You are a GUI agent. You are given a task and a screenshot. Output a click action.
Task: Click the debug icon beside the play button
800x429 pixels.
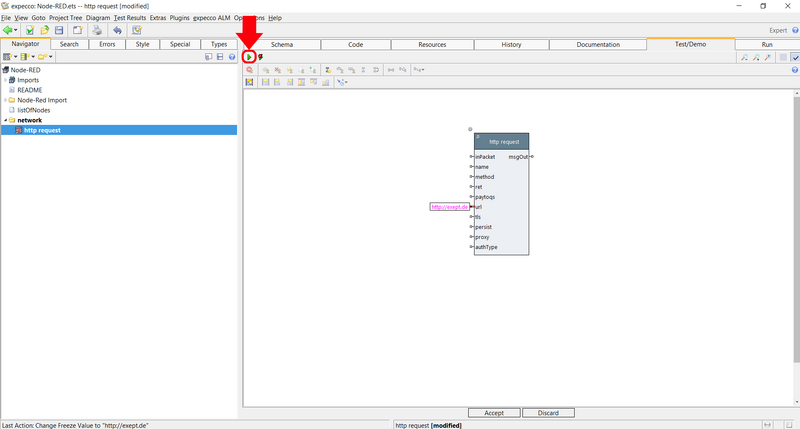(260, 57)
